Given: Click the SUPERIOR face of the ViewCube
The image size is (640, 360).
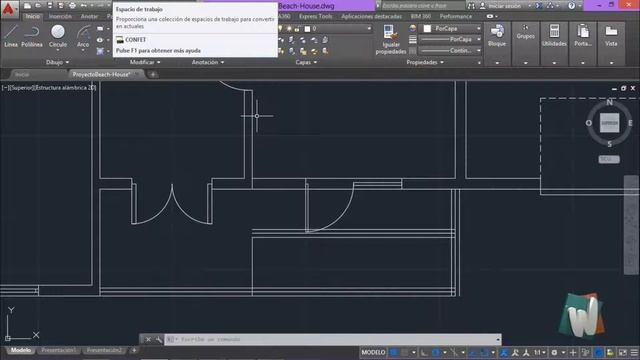Looking at the screenshot, I should click(609, 123).
